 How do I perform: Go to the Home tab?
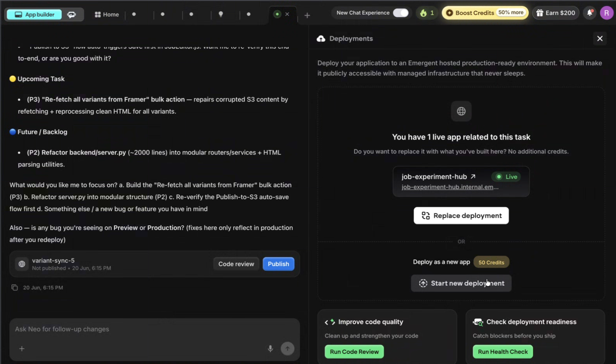107,14
